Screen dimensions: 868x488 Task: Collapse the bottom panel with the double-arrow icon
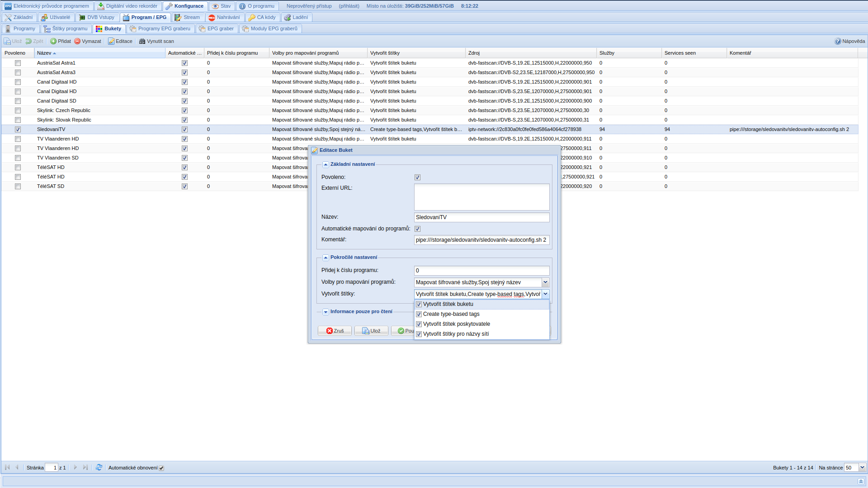pos(861,482)
